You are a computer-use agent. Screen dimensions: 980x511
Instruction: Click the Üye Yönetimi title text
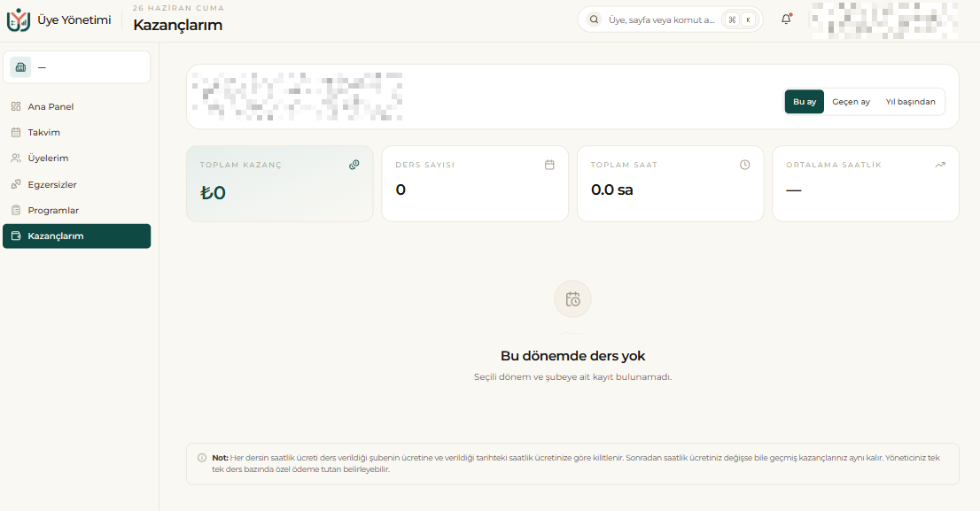coord(74,20)
